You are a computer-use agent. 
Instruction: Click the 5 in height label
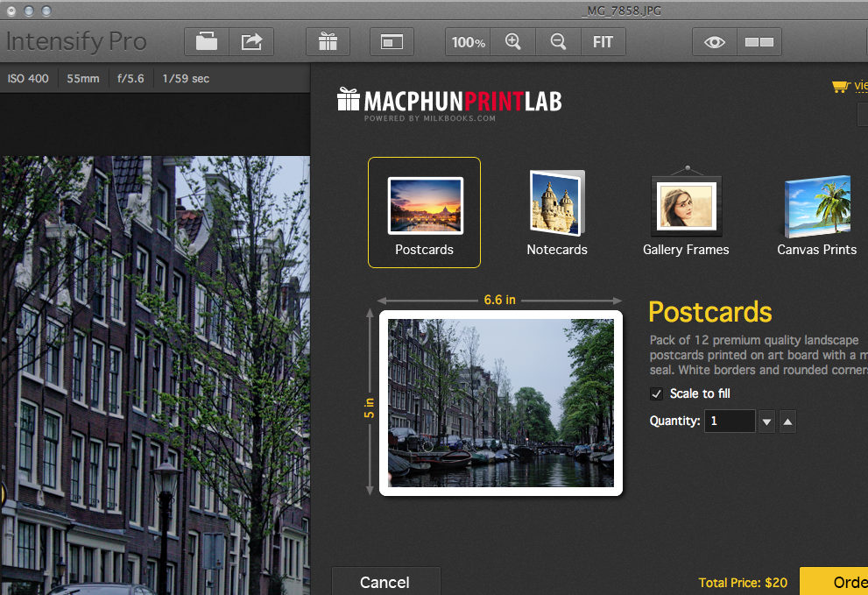[370, 407]
